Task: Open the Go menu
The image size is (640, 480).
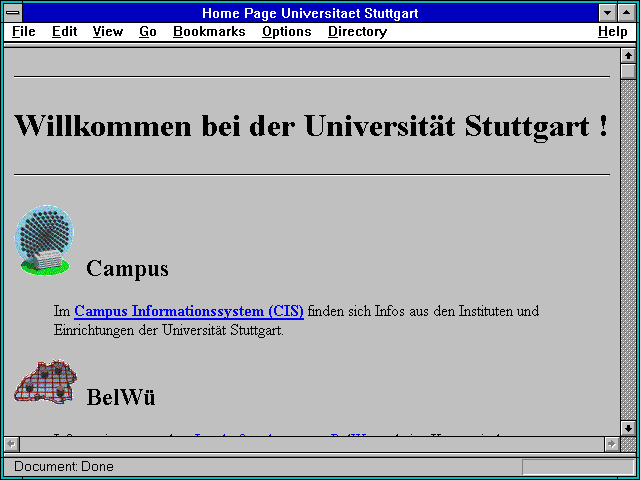Action: pyautogui.click(x=148, y=32)
